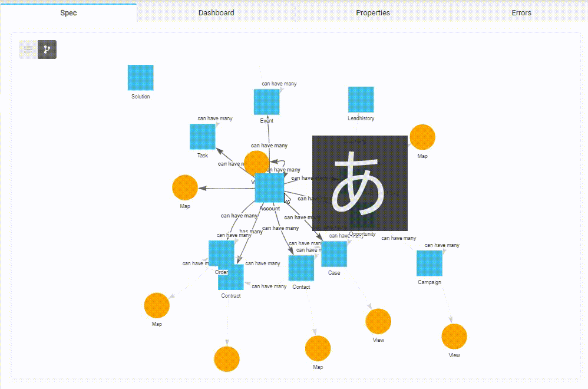Select the View circle below Campaign

tap(454, 337)
